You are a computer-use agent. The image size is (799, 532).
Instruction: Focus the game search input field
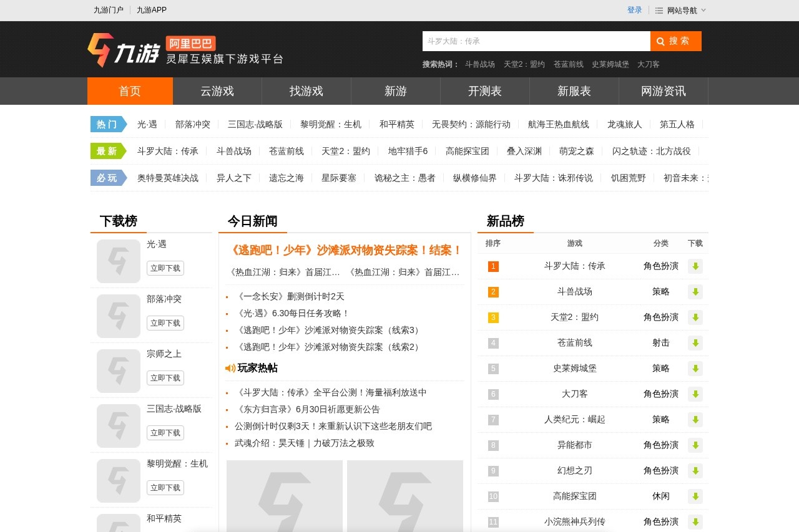point(536,41)
